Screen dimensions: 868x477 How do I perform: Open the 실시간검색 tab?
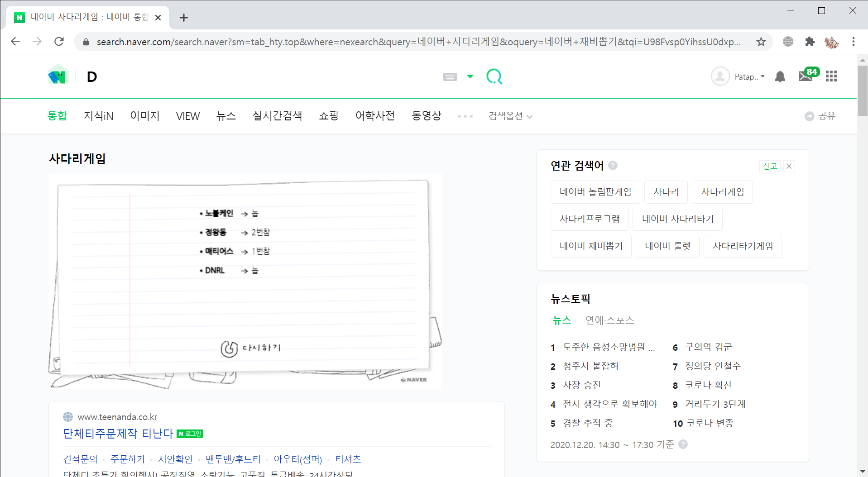(x=277, y=116)
